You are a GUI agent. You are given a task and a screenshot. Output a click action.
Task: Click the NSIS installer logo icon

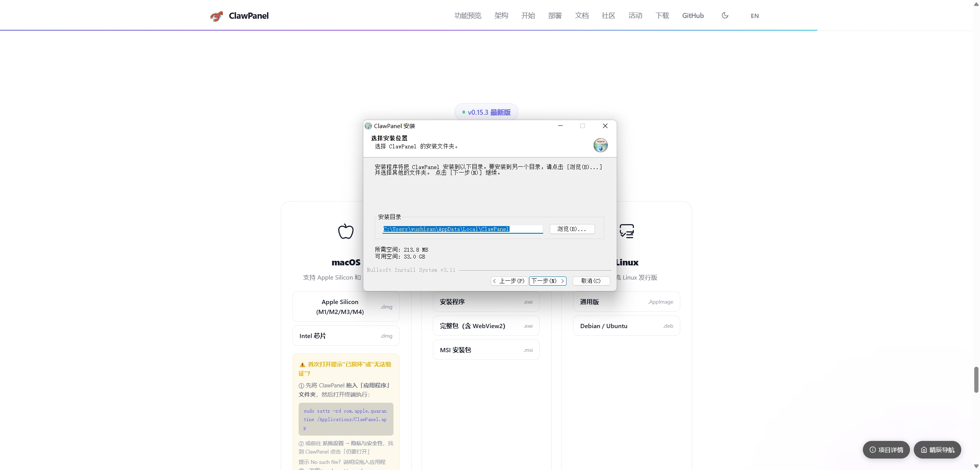601,145
